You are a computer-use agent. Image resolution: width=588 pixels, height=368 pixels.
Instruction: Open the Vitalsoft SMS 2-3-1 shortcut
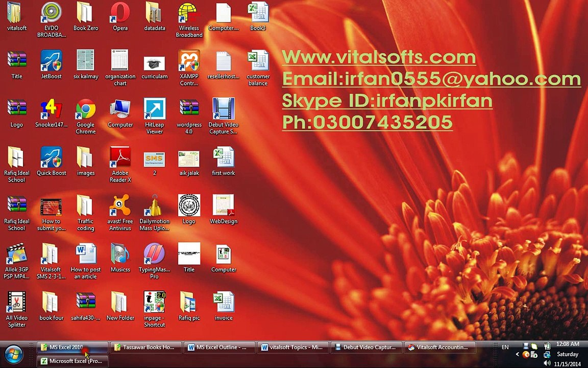[52, 262]
